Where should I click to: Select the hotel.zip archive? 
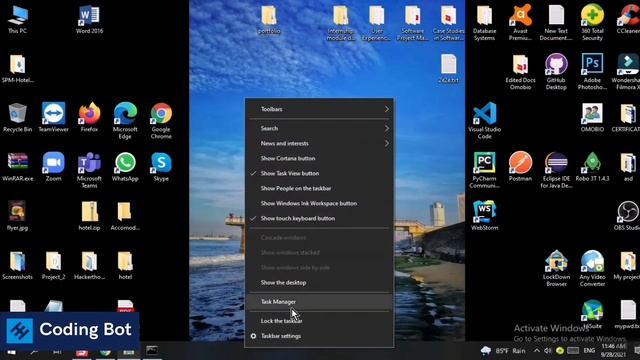89,216
